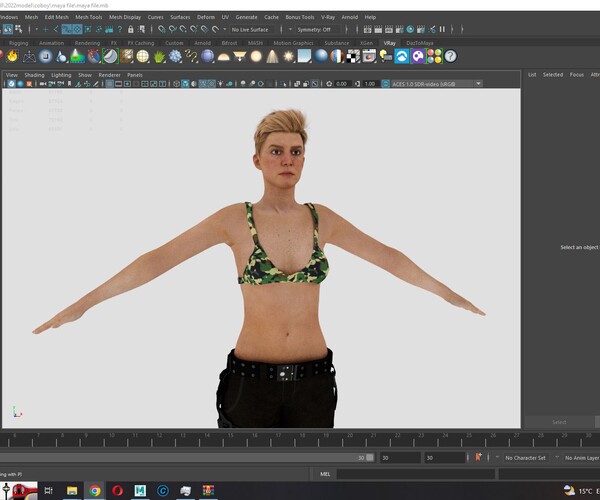Click the V-Ray IES spotlight cone icon

pyautogui.click(x=272, y=56)
